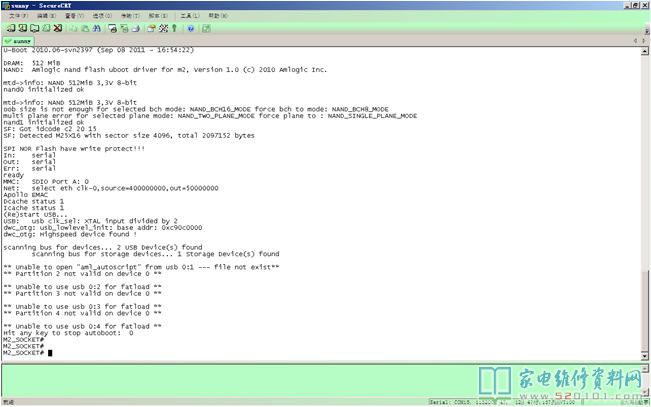Viewport: 651px width, 407px height.
Task: Click 'Unable to use usb 0:3 for fatload'
Action: pyautogui.click(x=82, y=307)
